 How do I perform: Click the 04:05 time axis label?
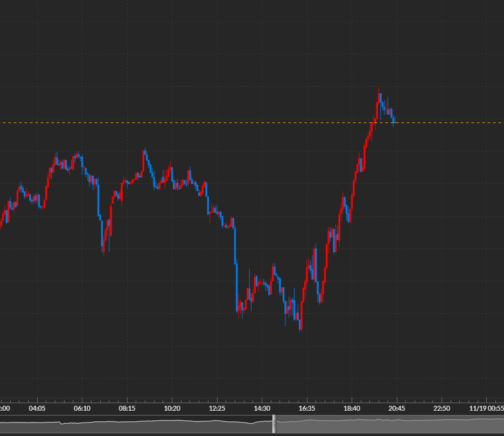(x=37, y=409)
